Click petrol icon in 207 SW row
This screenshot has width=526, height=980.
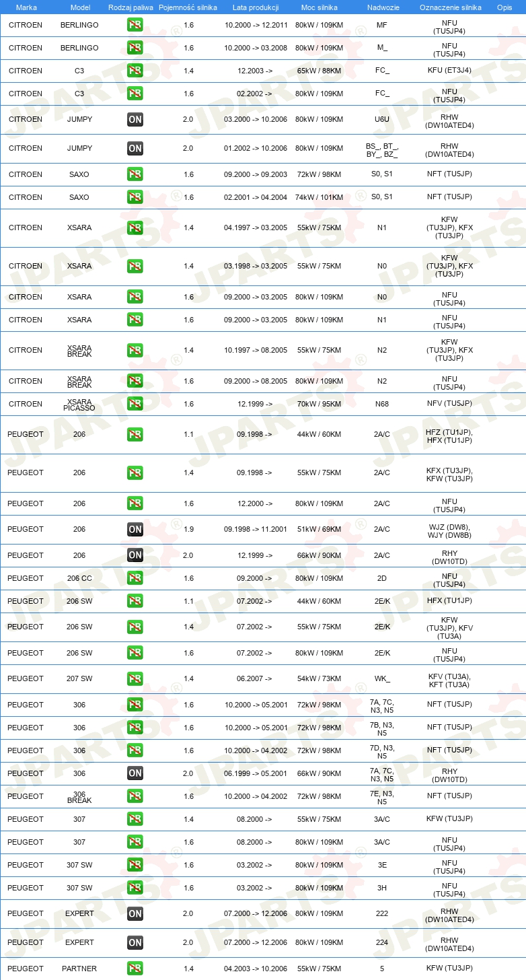tap(135, 678)
